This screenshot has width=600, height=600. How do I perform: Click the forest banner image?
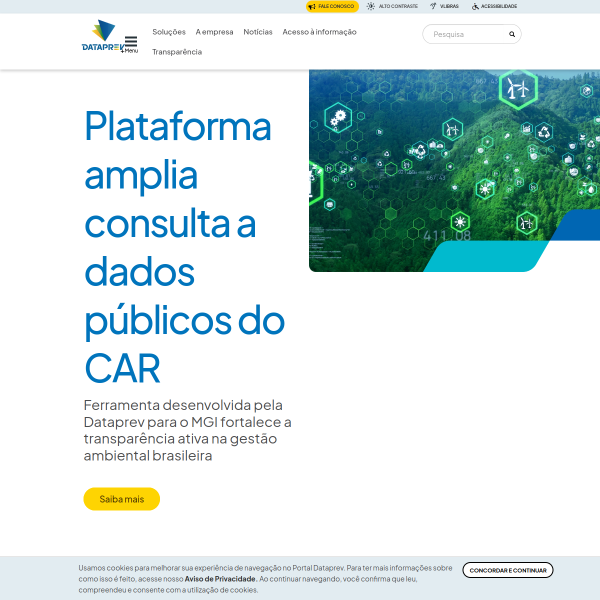coord(454,171)
